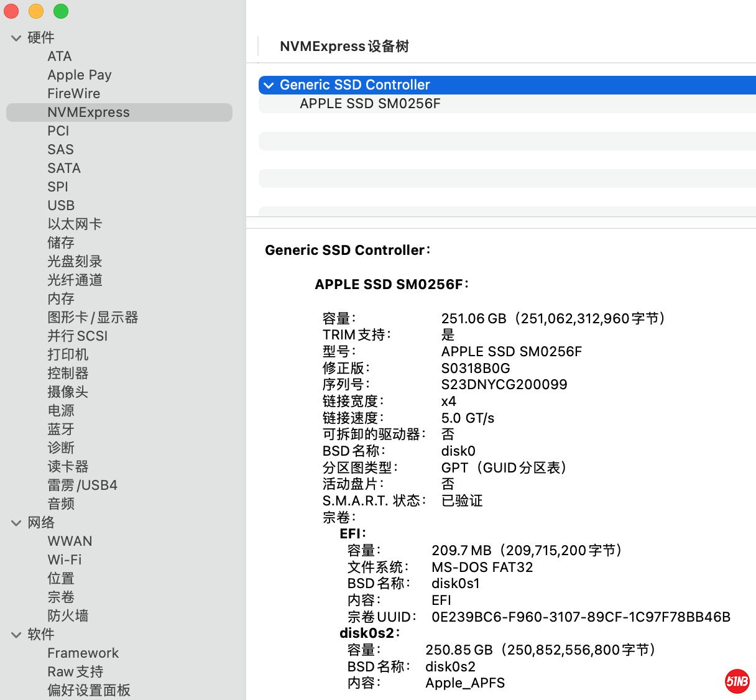
Task: Open the Apple Pay item
Action: (x=80, y=75)
